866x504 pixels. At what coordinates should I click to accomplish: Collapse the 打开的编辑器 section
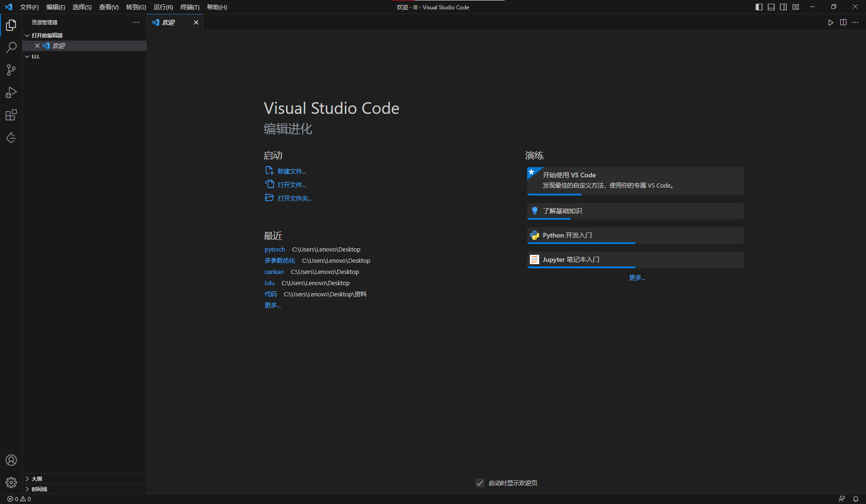(84, 35)
